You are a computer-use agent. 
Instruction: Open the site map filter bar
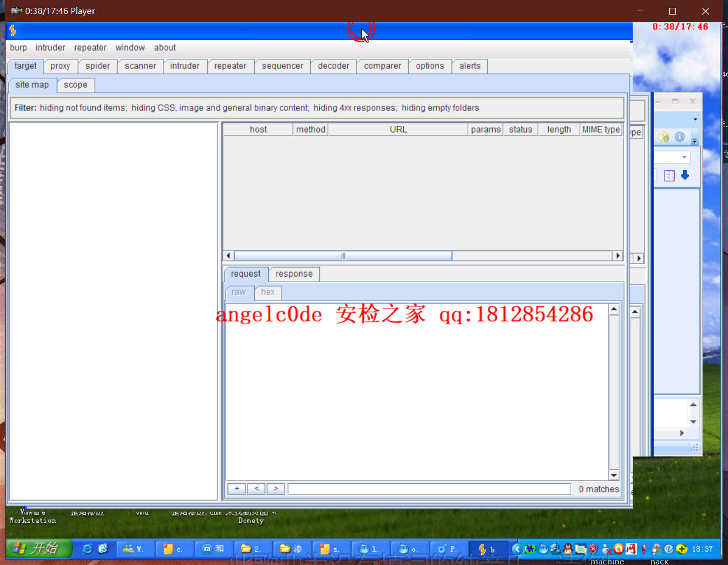pyautogui.click(x=317, y=108)
